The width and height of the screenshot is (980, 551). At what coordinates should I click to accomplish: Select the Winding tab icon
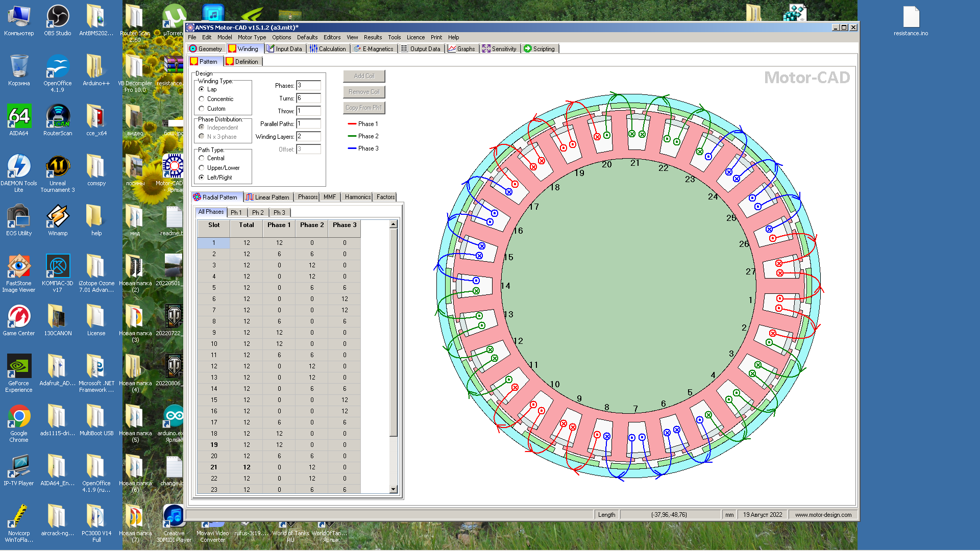232,49
